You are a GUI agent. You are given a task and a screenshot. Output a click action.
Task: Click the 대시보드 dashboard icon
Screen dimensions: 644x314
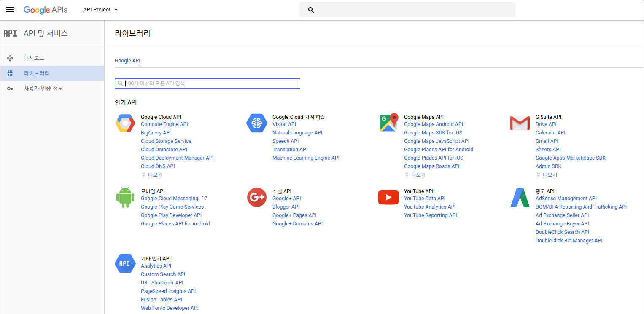click(11, 58)
